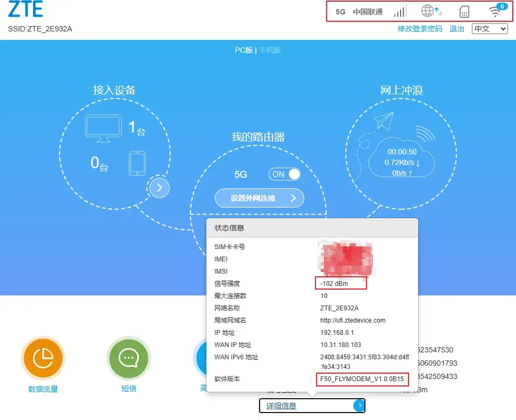This screenshot has width=516, height=420.
Task: Click the desktop monitor icon in 接入设备
Action: tap(104, 128)
